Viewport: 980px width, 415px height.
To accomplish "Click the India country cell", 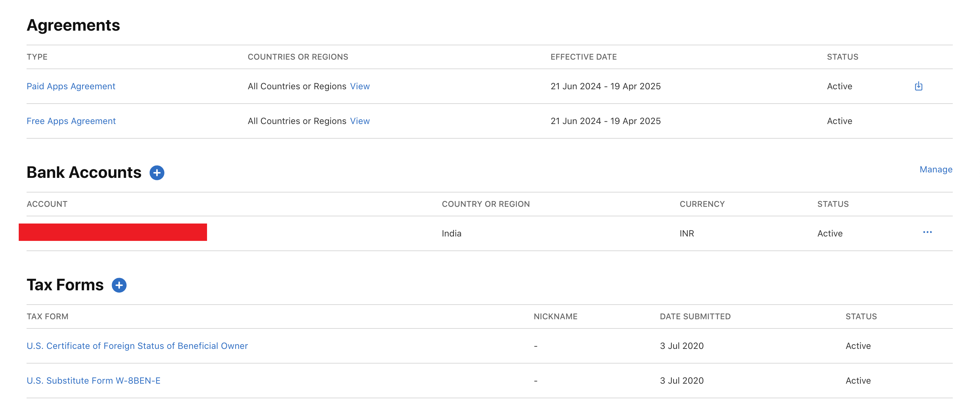I will pyautogui.click(x=451, y=233).
